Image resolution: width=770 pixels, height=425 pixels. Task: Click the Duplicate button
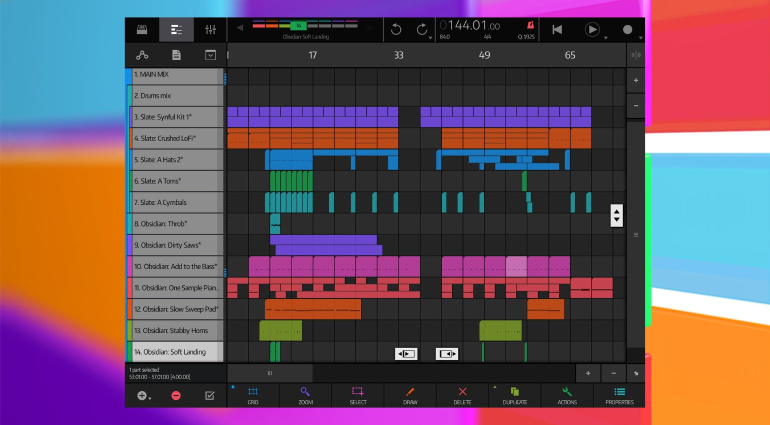(x=515, y=395)
